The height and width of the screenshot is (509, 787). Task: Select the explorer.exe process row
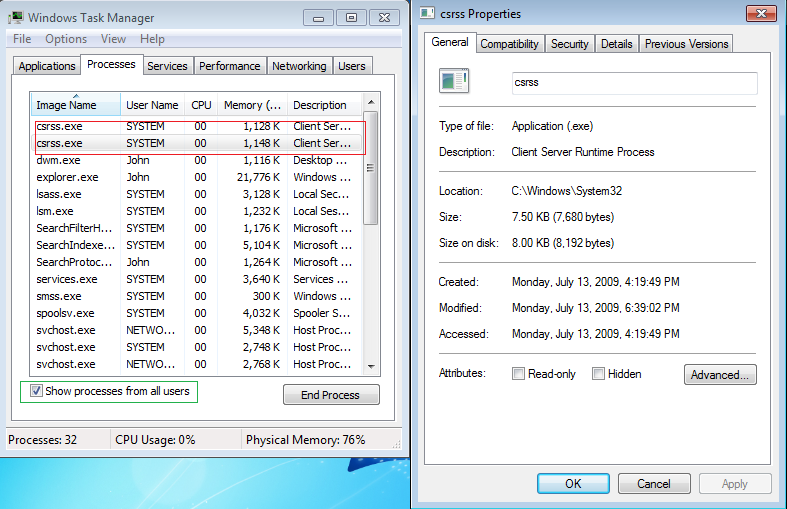click(197, 177)
